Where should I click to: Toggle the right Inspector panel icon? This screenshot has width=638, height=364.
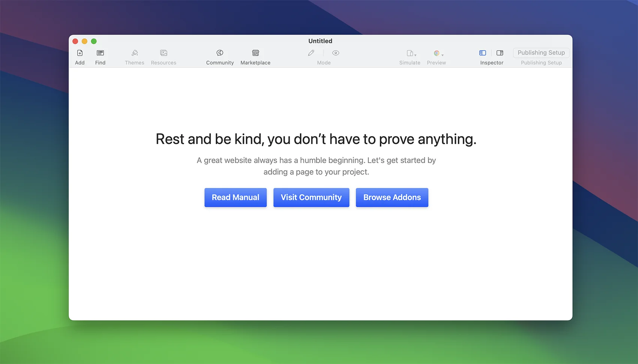[x=500, y=53]
